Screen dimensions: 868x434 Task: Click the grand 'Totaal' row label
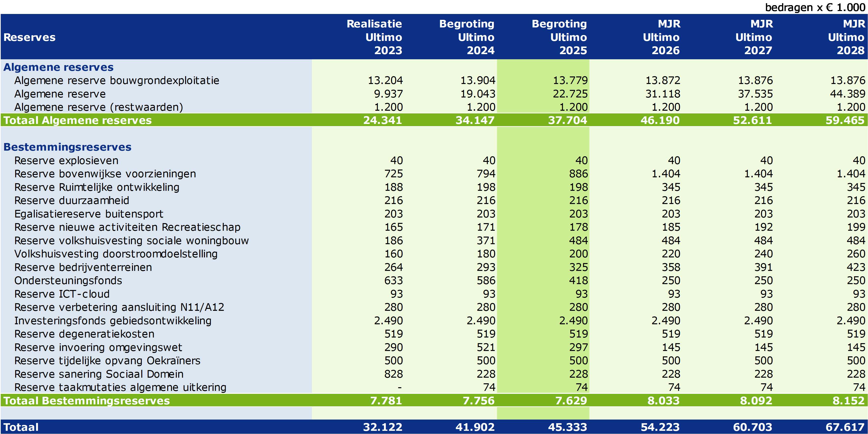point(21,427)
